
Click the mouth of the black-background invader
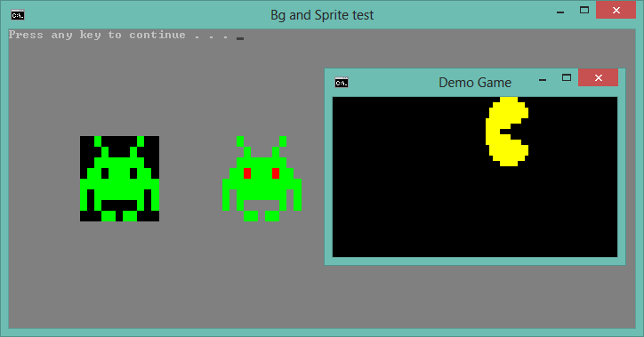tap(119, 205)
